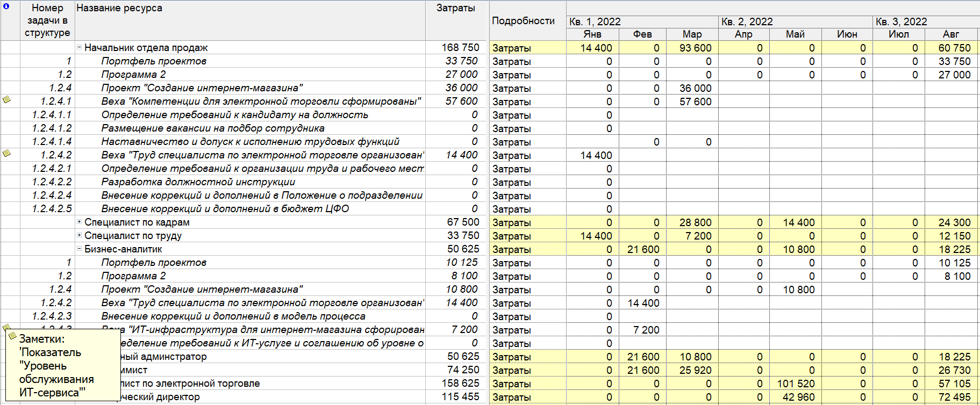Click the Май month header

point(795,34)
